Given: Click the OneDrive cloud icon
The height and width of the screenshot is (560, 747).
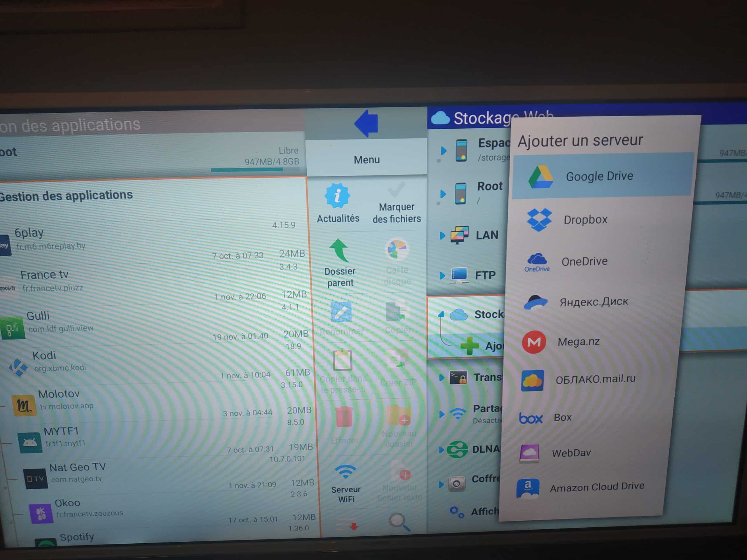Looking at the screenshot, I should tap(537, 262).
